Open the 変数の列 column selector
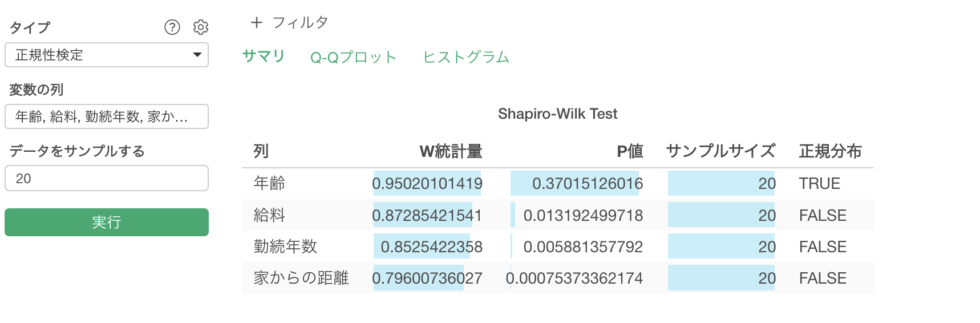This screenshot has height=323, width=980. pyautogui.click(x=106, y=116)
